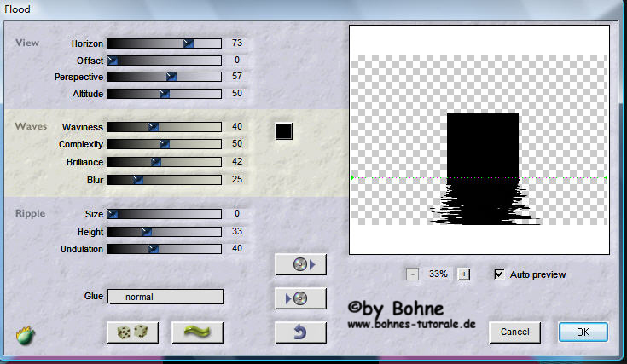Click the Undulation slider handle
Image resolution: width=627 pixels, height=364 pixels.
[x=154, y=249]
